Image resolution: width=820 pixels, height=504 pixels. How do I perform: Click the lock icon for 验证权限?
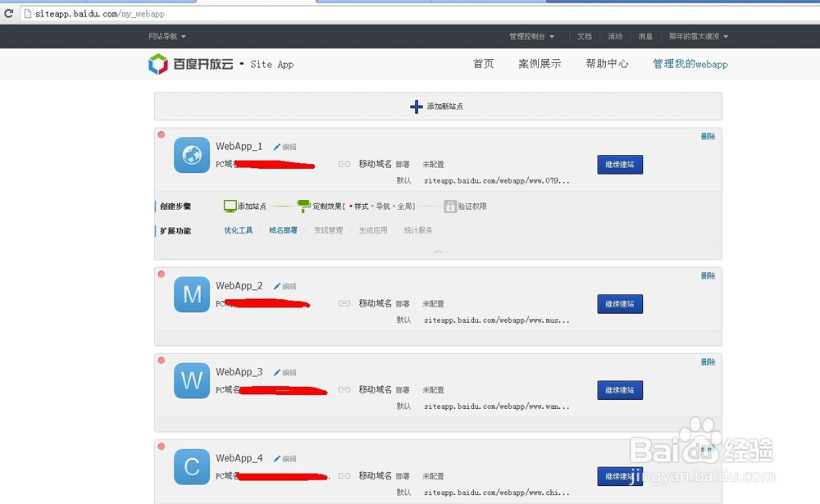[449, 207]
